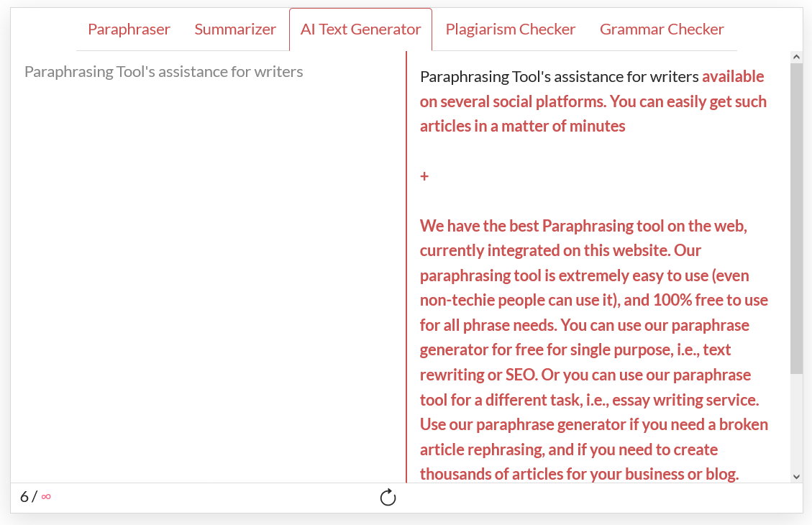Click the generated text 'available on several social platforms'

[592, 89]
